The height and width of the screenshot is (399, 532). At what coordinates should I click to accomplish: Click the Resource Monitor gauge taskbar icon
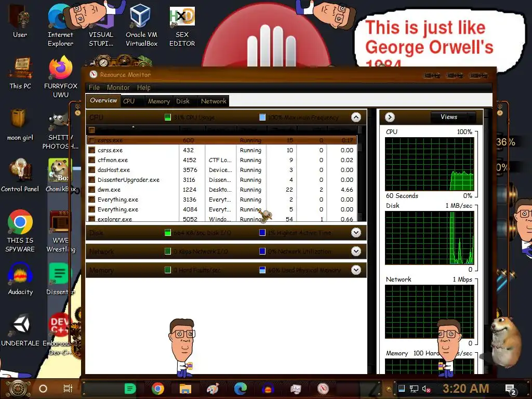click(323, 389)
